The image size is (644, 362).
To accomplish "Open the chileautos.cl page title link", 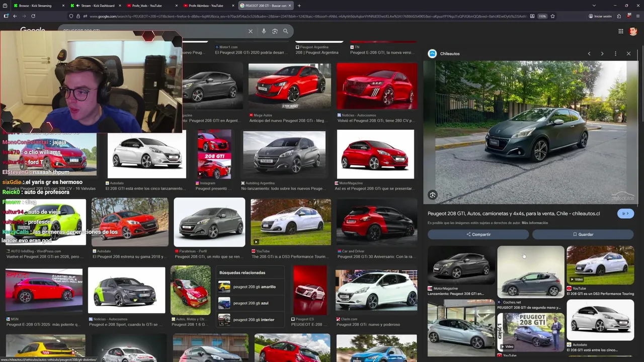I will click(514, 214).
